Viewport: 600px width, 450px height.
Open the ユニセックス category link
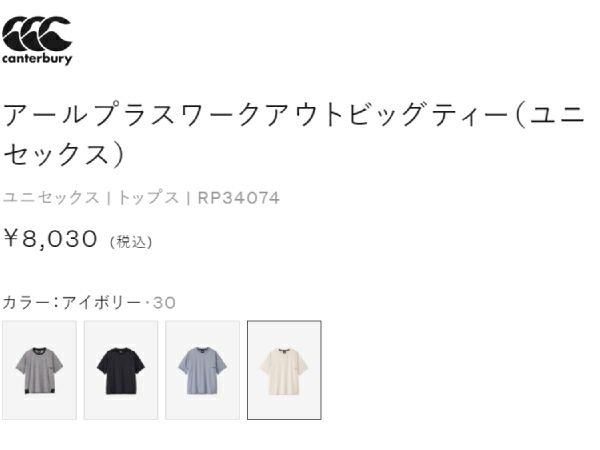point(51,197)
